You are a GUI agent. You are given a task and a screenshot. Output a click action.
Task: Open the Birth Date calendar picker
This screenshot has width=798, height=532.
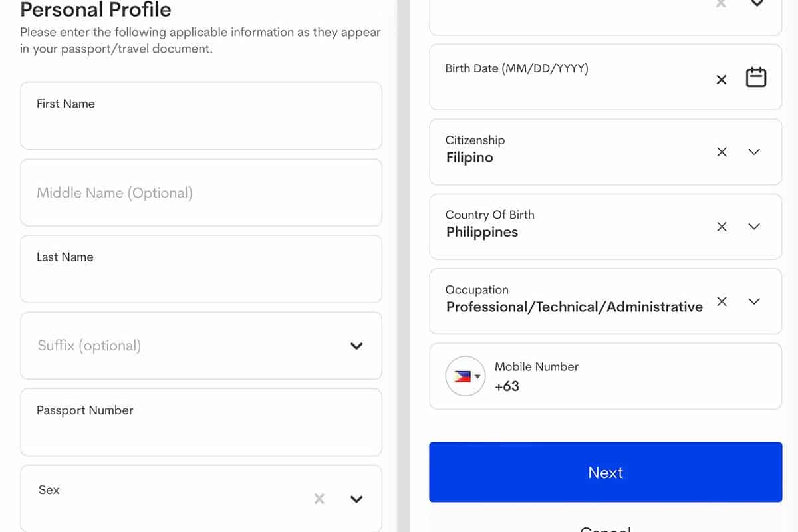tap(756, 78)
